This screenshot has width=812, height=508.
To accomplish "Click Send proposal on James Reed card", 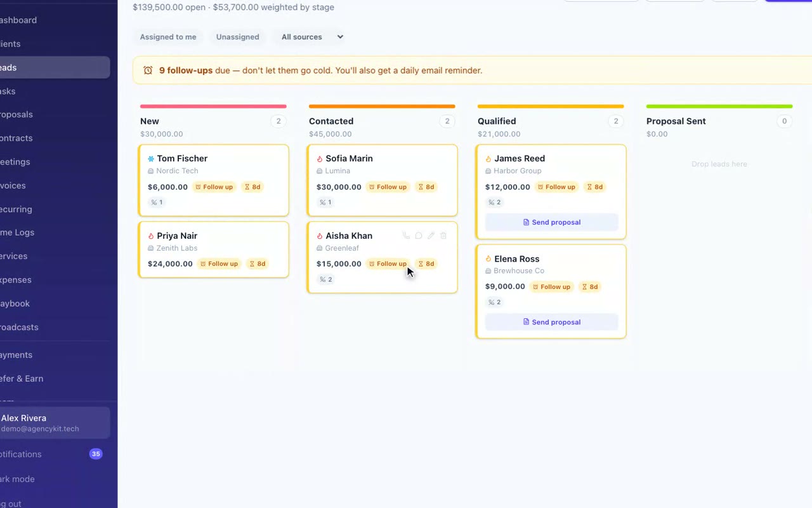I will coord(551,222).
